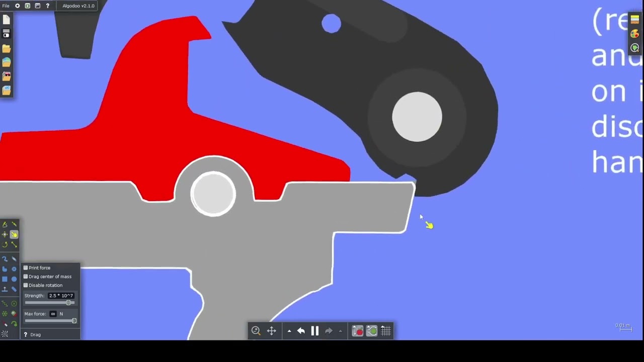Select the Zoom tool in bottom bar
The width and height of the screenshot is (644, 362).
point(256,331)
